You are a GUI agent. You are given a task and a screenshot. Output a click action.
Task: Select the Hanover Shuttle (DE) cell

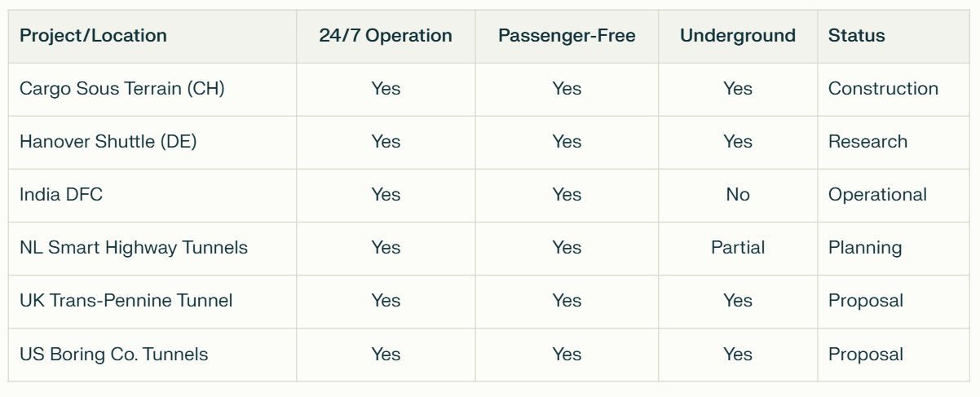[x=108, y=142]
